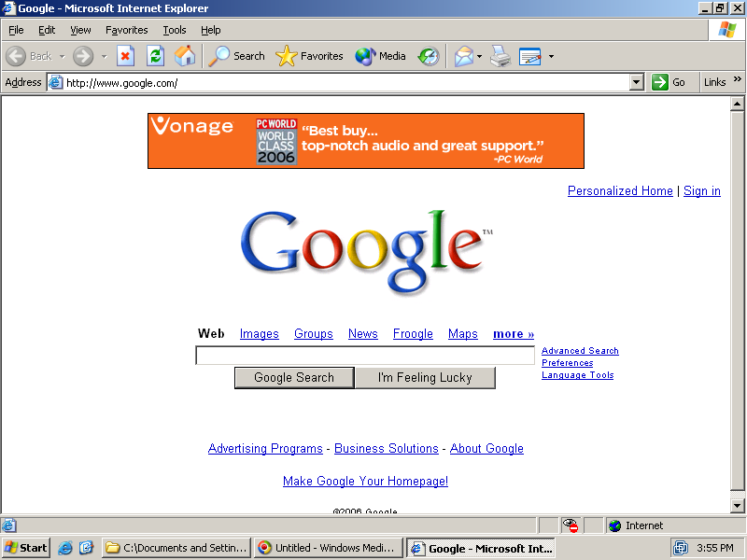
Task: Click the Google logo image
Action: click(x=366, y=252)
